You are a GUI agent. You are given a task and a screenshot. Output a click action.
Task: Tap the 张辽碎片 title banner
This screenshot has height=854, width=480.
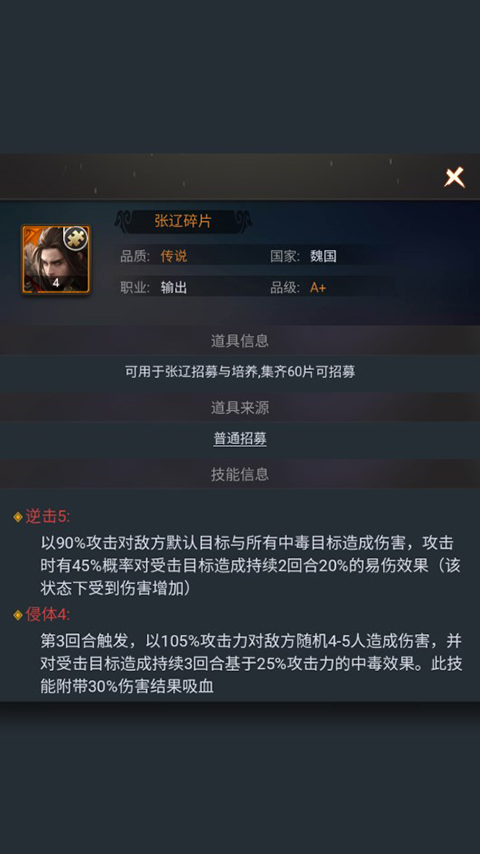[183, 222]
